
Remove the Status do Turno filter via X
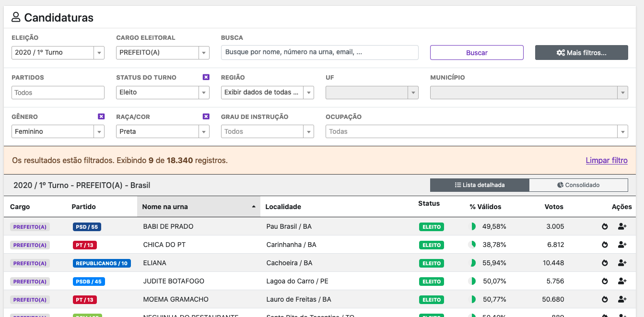coord(206,77)
